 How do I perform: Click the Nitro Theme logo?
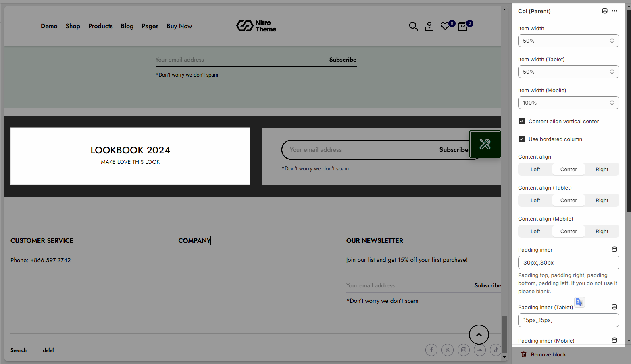[x=256, y=26]
